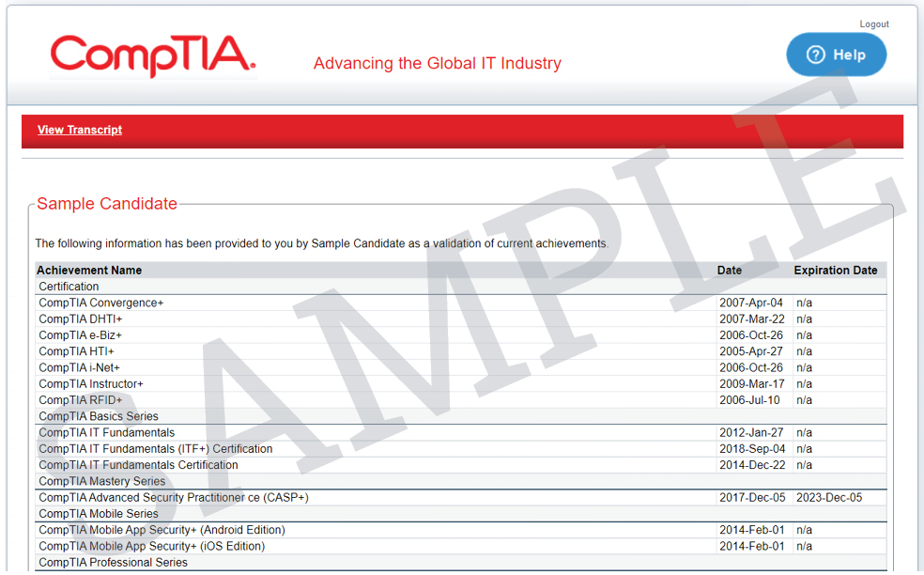
Task: Click the Sample Candidate heading
Action: click(x=107, y=204)
